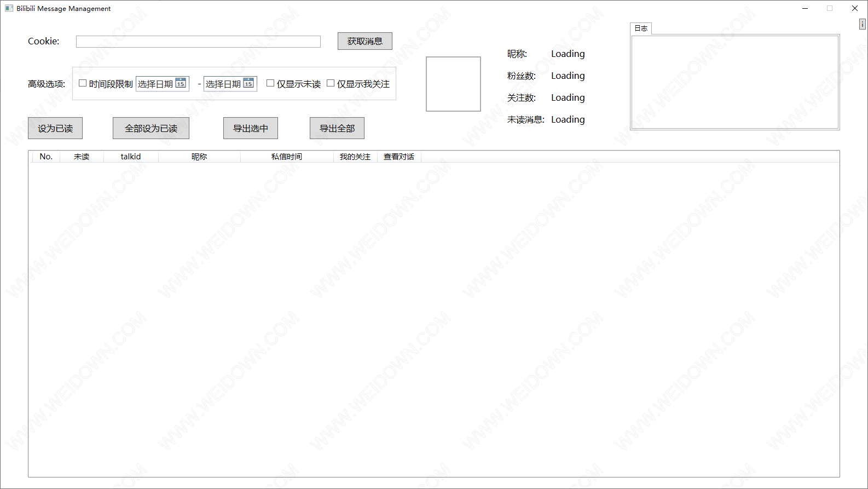The height and width of the screenshot is (489, 868).
Task: Sort by the 我的关注 column header
Action: click(x=355, y=157)
